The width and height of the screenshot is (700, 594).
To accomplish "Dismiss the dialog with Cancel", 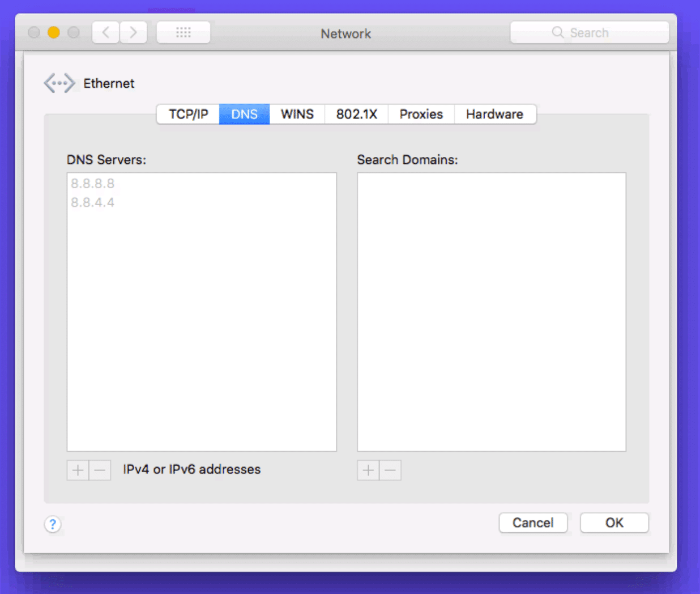I will pyautogui.click(x=533, y=523).
